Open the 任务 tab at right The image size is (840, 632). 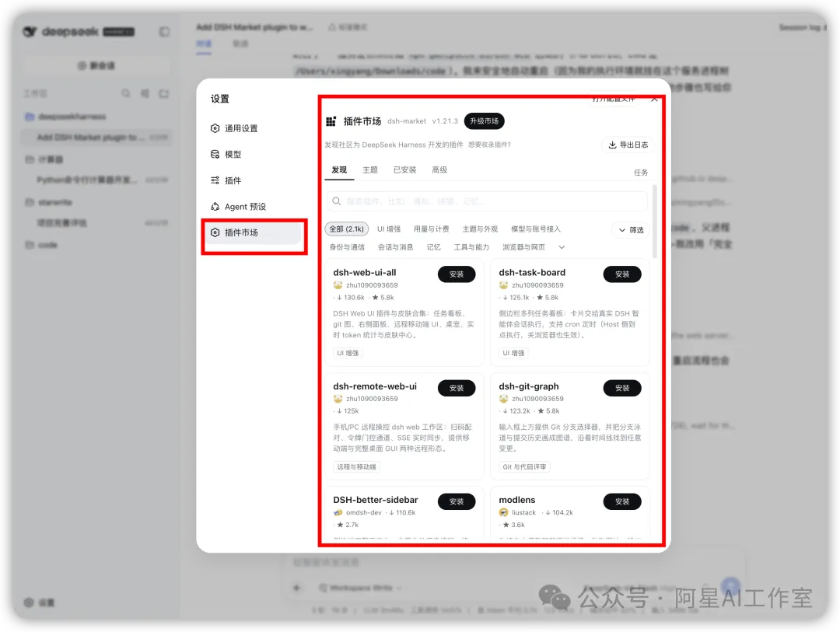(641, 173)
